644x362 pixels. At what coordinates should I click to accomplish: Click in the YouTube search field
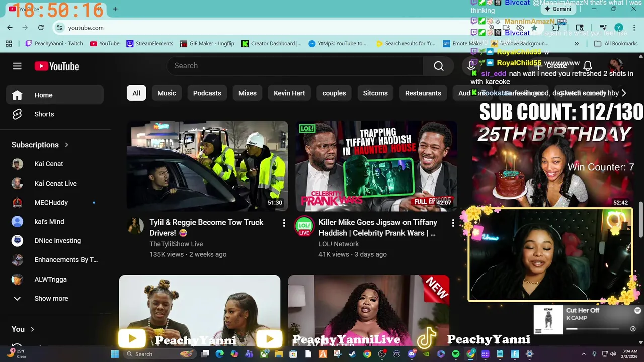(x=295, y=66)
